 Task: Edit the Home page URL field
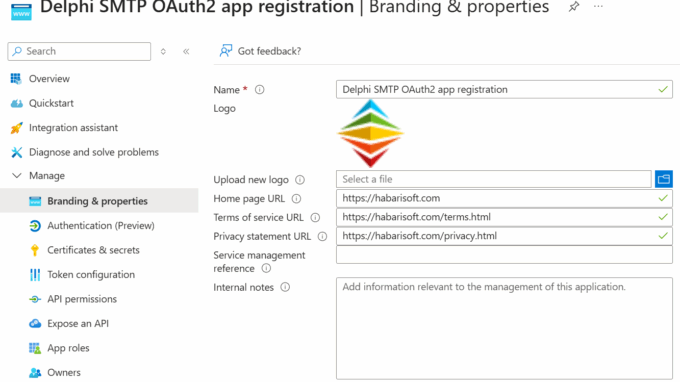point(504,198)
